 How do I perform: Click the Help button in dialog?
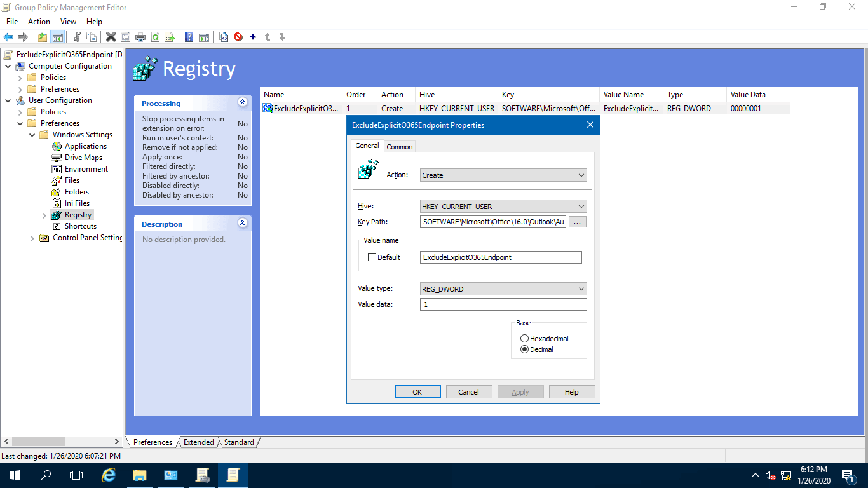pos(572,392)
